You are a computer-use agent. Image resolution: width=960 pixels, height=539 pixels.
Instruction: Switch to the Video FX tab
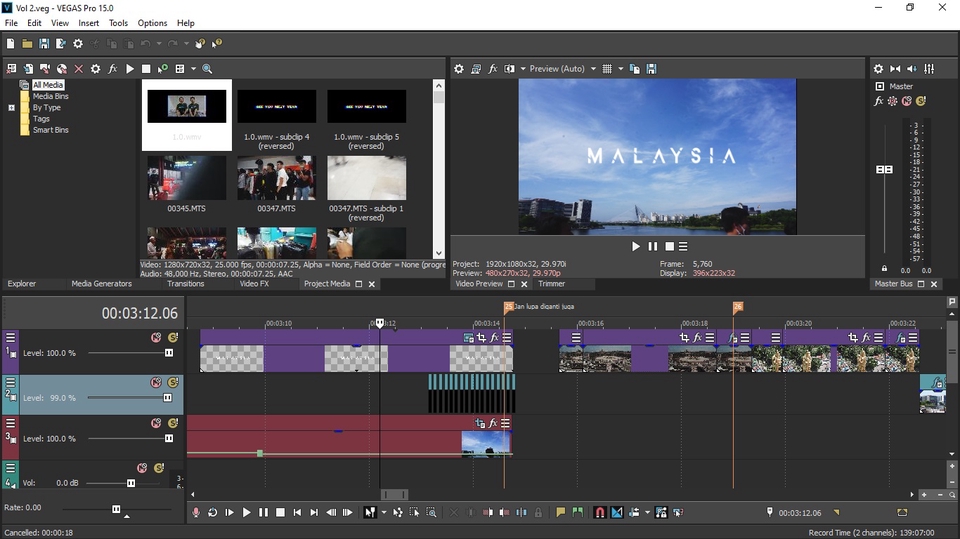click(x=254, y=284)
